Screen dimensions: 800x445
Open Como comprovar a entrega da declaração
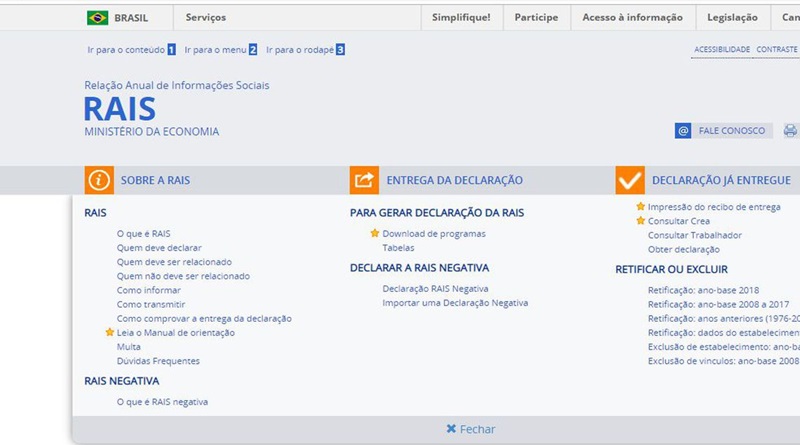[204, 318]
